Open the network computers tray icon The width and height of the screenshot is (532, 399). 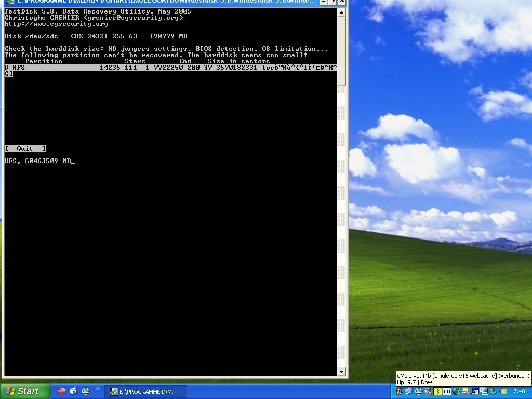point(408,392)
